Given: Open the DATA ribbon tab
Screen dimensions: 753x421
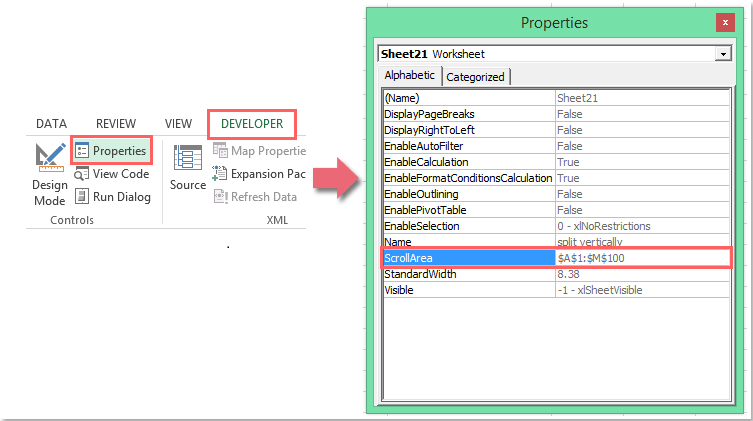Looking at the screenshot, I should (51, 124).
